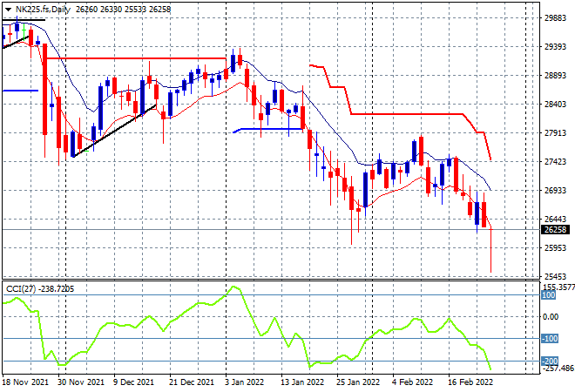Image resolution: width=575 pixels, height=392 pixels.
Task: Select the 16 Feb 2022 date label
Action: click(470, 382)
